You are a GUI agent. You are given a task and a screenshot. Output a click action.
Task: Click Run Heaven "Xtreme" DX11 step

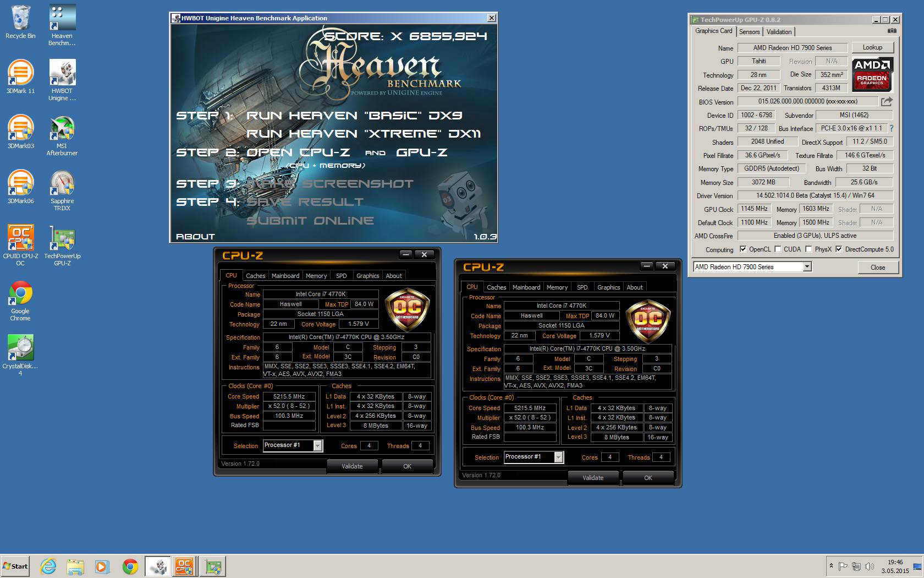click(364, 134)
